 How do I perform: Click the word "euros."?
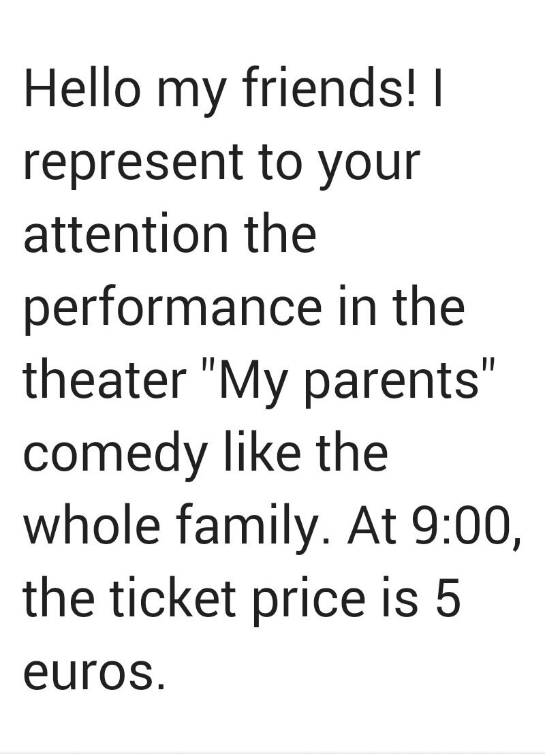tap(94, 673)
